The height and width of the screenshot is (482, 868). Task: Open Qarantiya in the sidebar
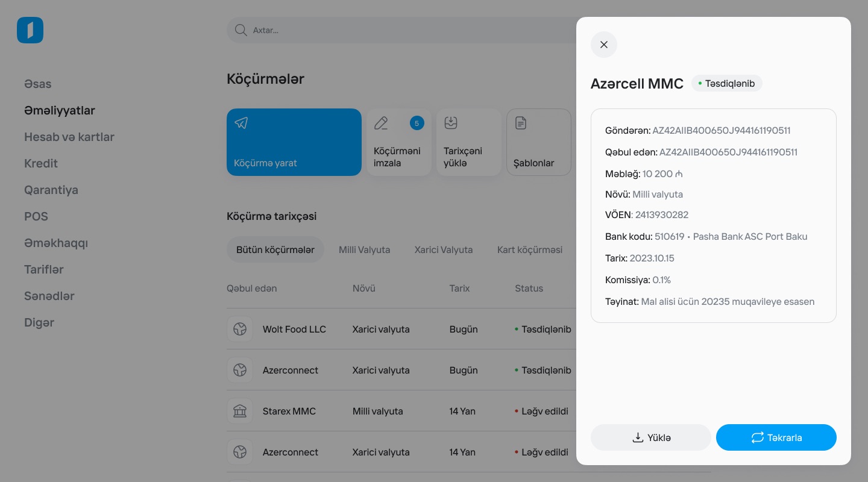click(51, 190)
